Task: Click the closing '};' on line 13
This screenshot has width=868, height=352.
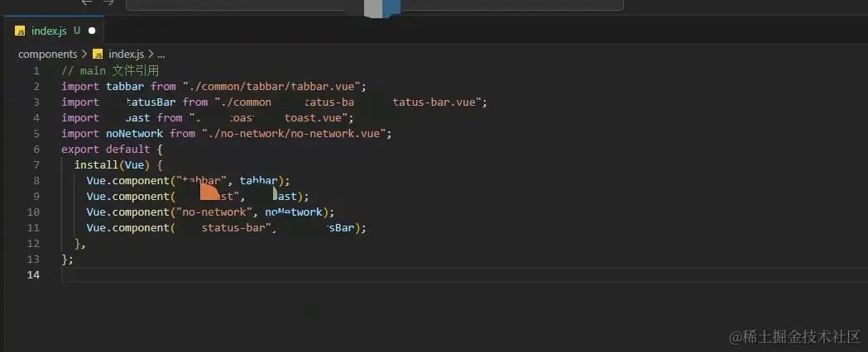Action: point(68,259)
